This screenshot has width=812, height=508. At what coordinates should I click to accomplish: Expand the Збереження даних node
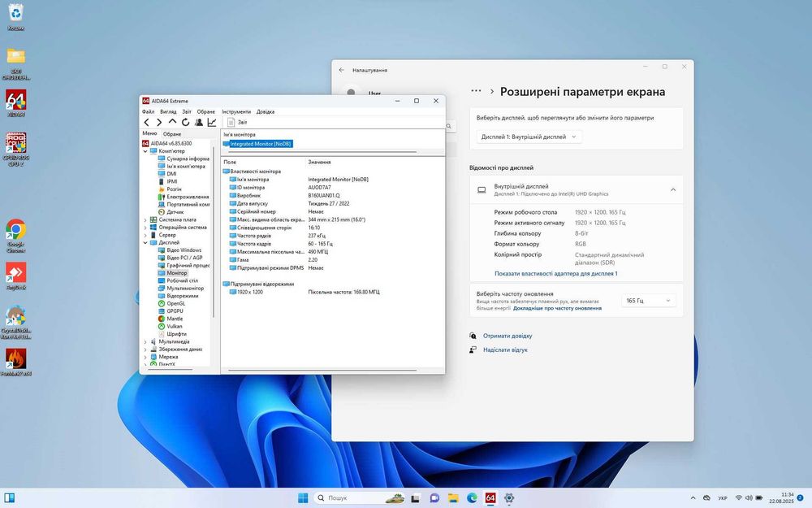coord(145,350)
